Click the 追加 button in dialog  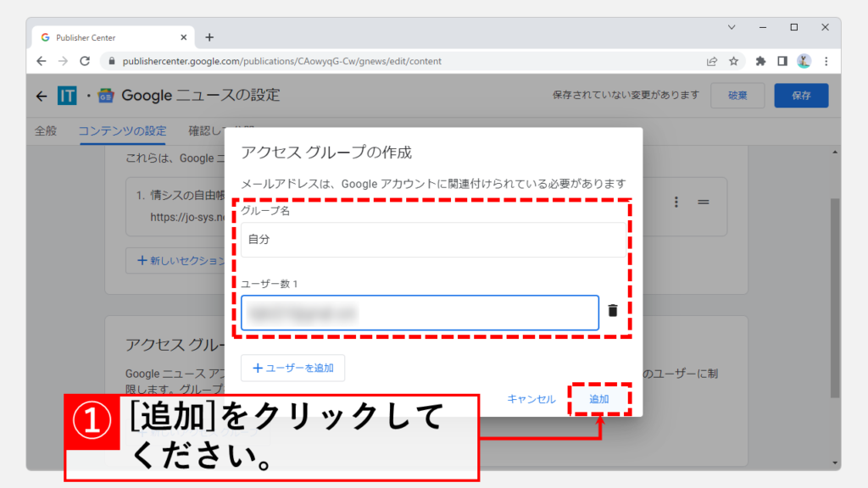pyautogui.click(x=598, y=399)
